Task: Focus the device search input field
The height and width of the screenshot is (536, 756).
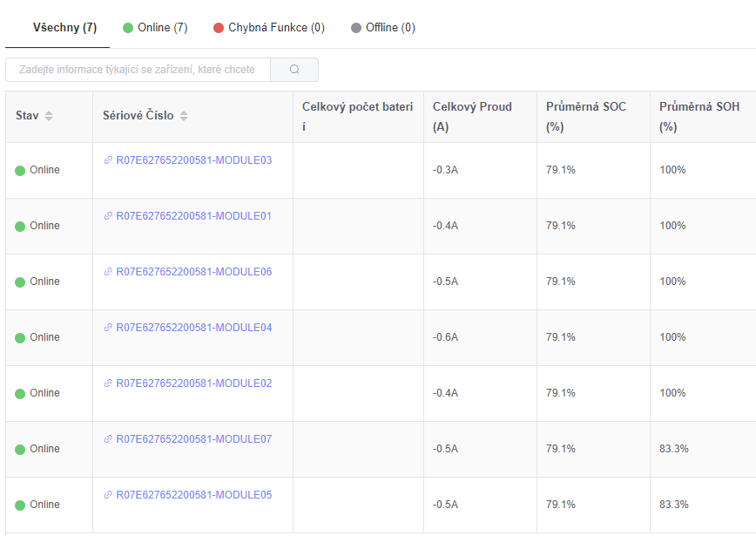Action: [x=138, y=70]
